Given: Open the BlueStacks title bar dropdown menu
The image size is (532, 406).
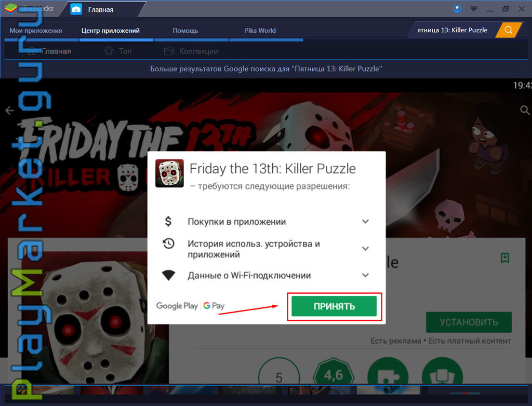Looking at the screenshot, I should pyautogui.click(x=474, y=9).
